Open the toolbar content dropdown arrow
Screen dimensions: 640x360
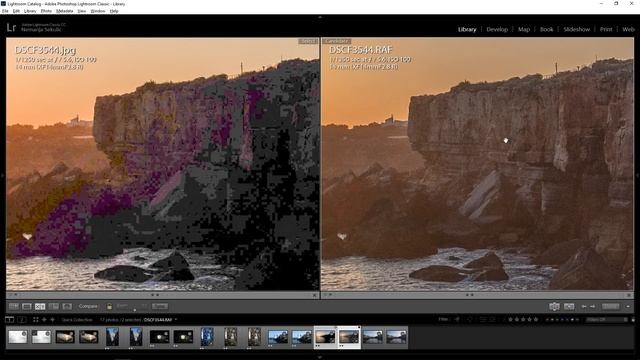[628, 306]
